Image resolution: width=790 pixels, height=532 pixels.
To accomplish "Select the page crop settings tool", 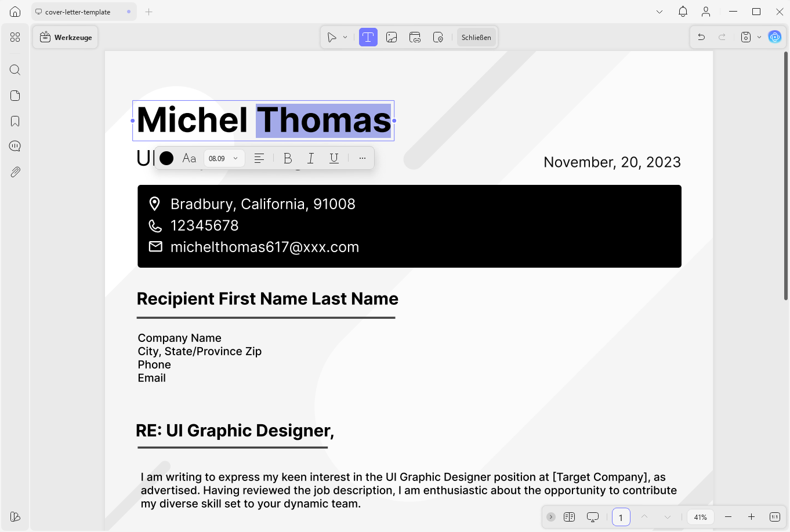I will click(x=438, y=37).
